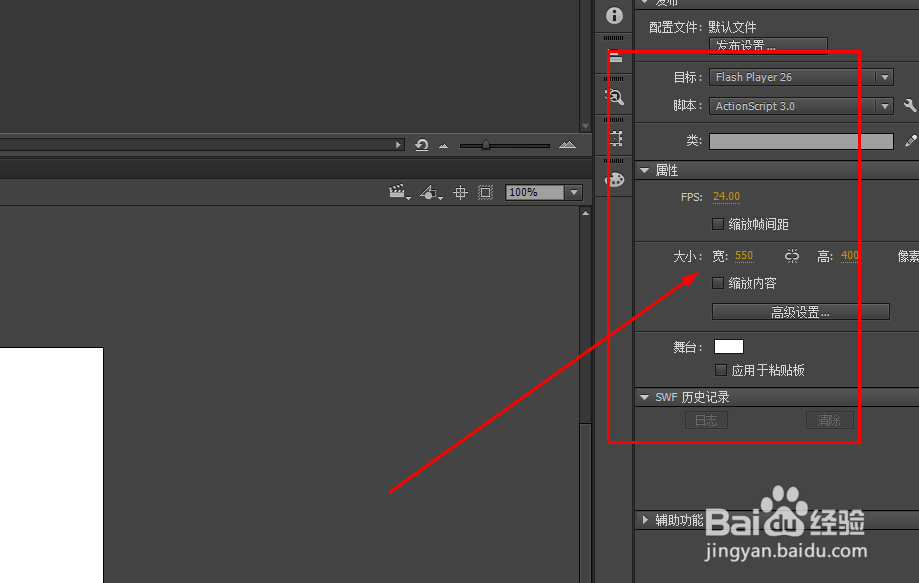919x583 pixels.
Task: Click the 日志 button
Action: (706, 420)
